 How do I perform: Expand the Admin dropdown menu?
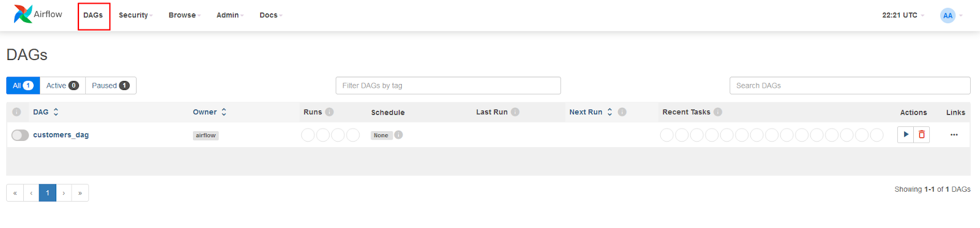pyautogui.click(x=230, y=15)
